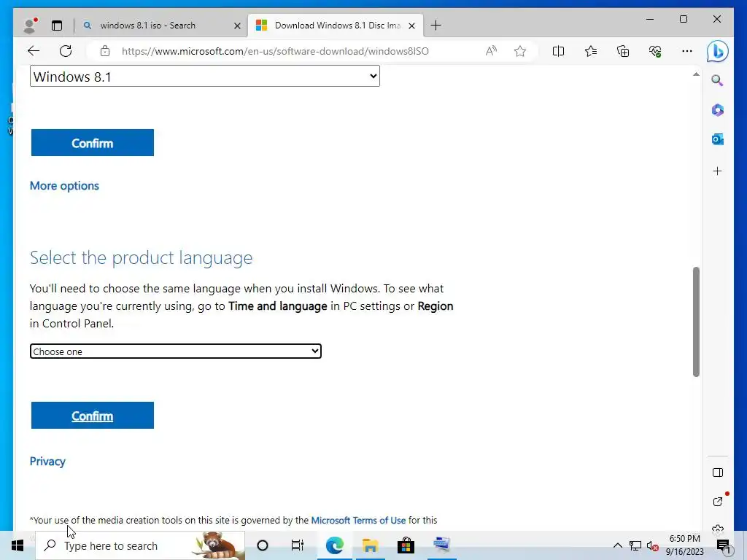The height and width of the screenshot is (560, 747).
Task: Click the Microsoft Edge taskbar icon
Action: click(334, 545)
